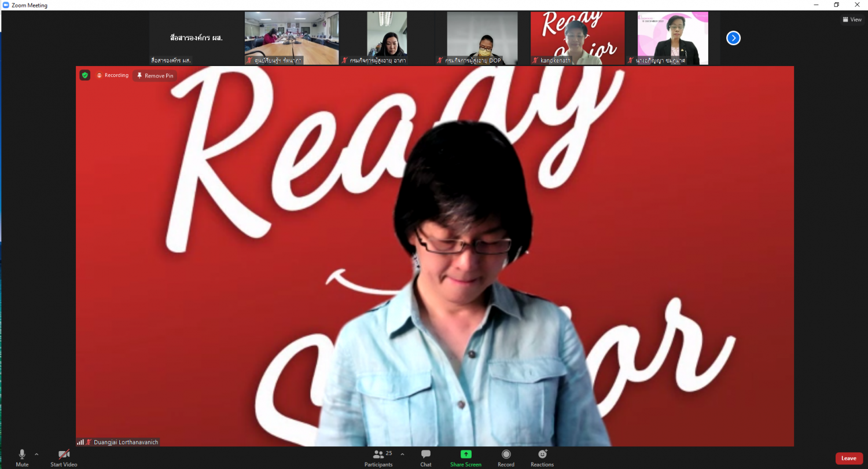The height and width of the screenshot is (469, 868).
Task: Click the Zoom Meeting title bar icon
Action: coord(6,5)
